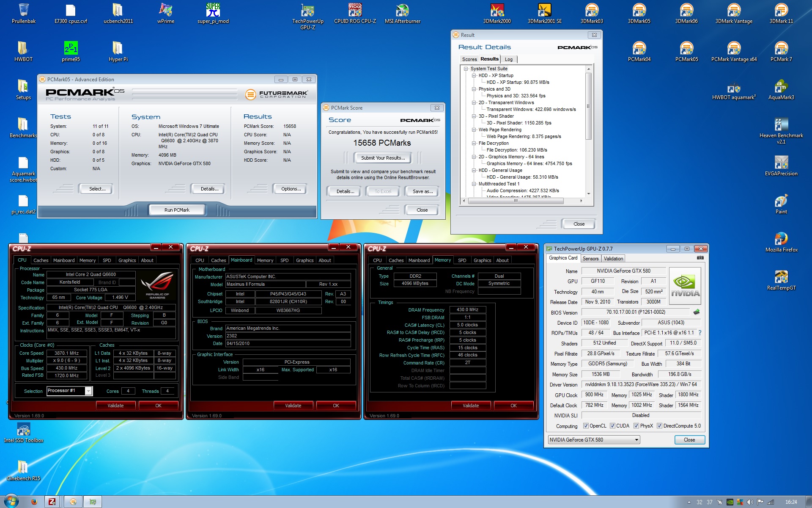This screenshot has height=508, width=812.
Task: Click taskbar clock showing 16:24
Action: point(791,502)
